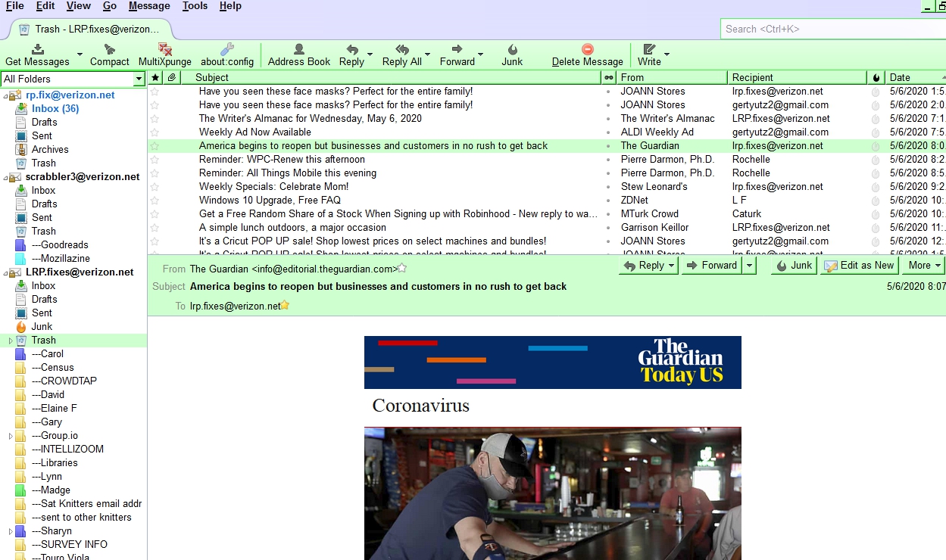946x560 pixels.
Task: Expand the ---Sharyn folder
Action: click(x=11, y=531)
